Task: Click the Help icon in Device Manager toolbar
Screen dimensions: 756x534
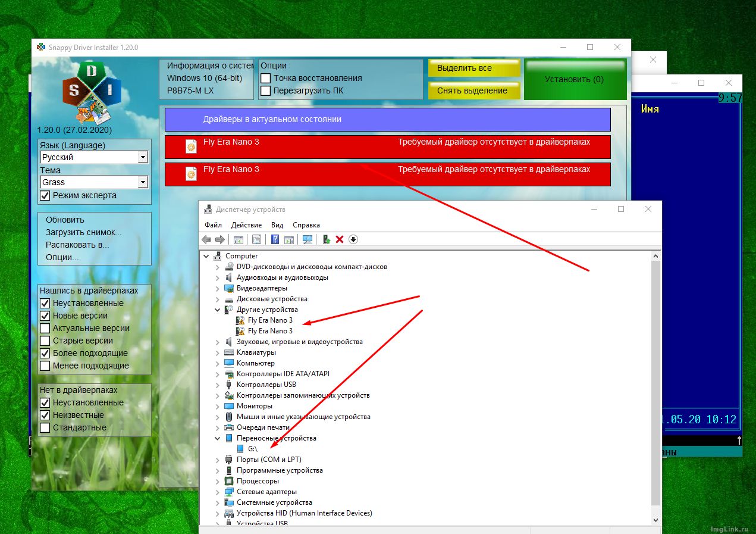Action: (x=275, y=239)
